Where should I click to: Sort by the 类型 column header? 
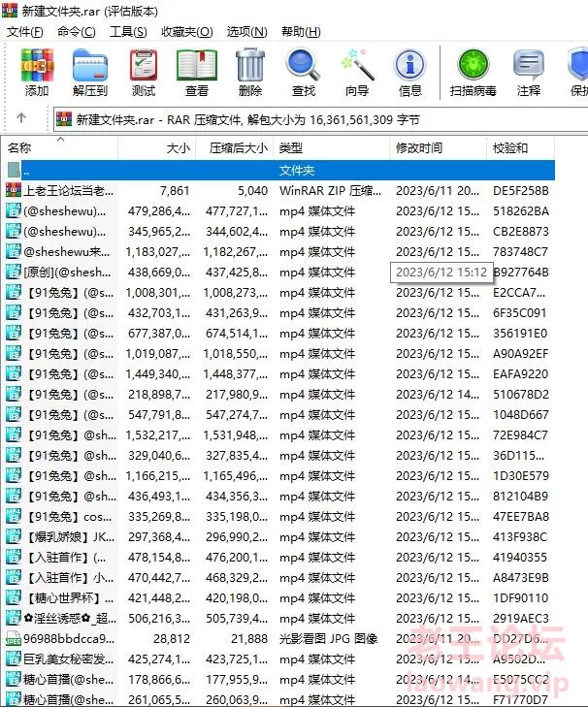click(331, 147)
